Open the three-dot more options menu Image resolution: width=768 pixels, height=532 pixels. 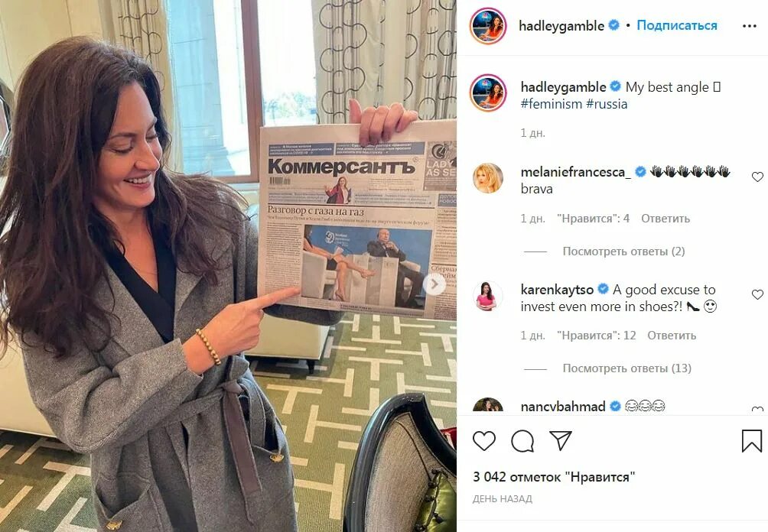click(x=750, y=26)
